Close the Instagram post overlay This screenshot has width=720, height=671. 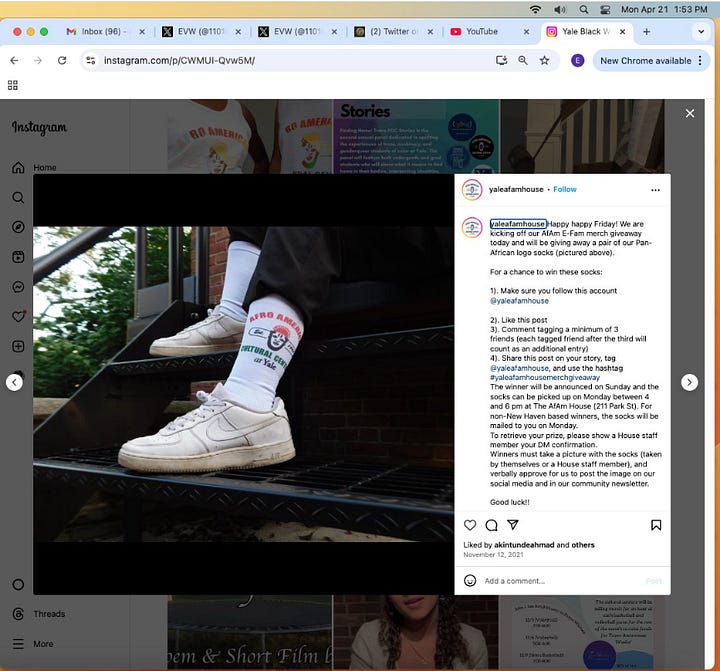(x=690, y=113)
